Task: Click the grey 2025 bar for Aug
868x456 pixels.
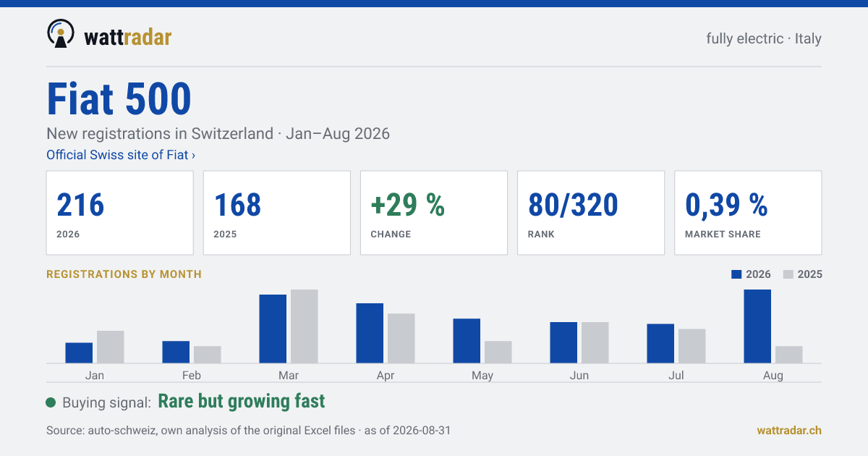Action: [x=789, y=355]
